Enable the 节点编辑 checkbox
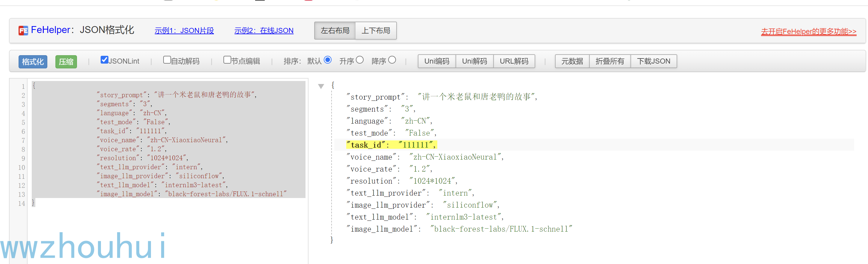This screenshot has height=264, width=868. [x=227, y=60]
